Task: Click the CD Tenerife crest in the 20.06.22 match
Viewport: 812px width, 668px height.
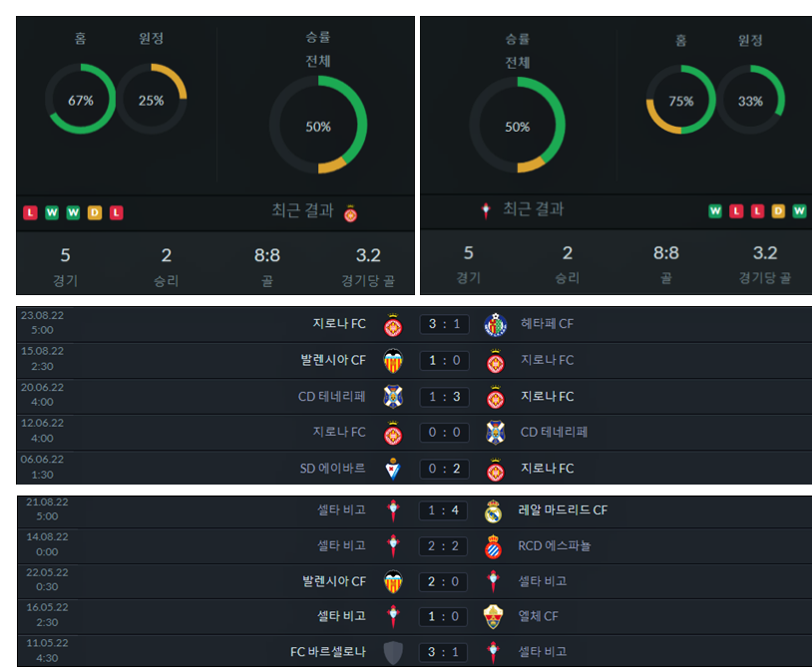Action: (x=393, y=397)
